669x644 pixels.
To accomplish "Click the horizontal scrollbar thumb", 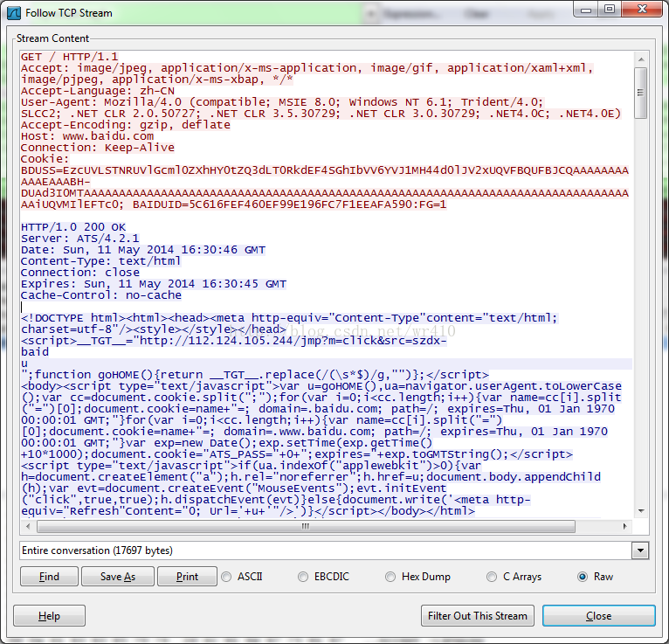I will (306, 526).
